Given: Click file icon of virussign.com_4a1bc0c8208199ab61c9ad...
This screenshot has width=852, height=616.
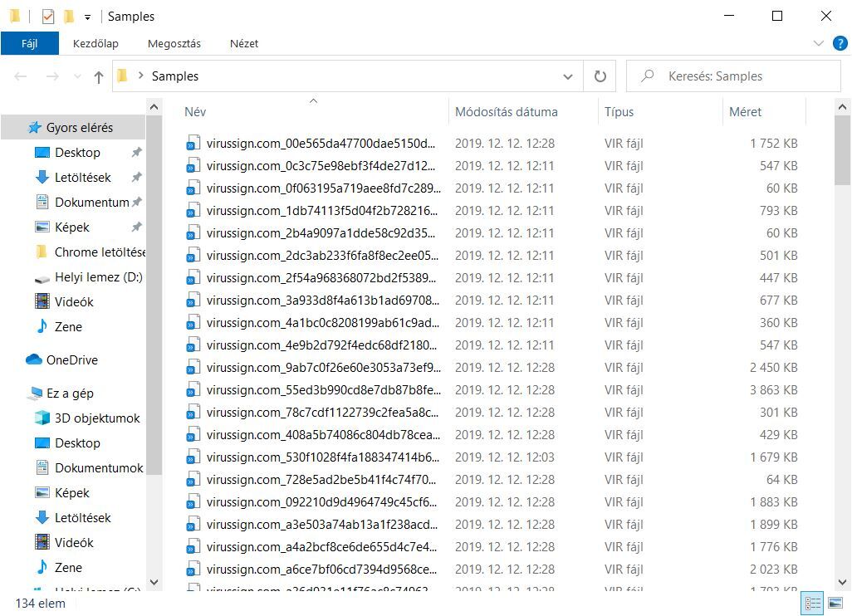Looking at the screenshot, I should 193,323.
